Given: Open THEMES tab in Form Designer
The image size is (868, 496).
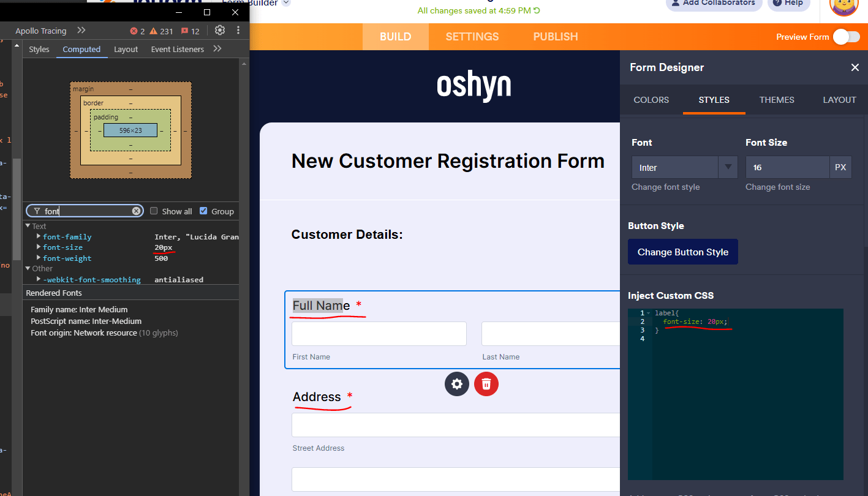Looking at the screenshot, I should [777, 100].
